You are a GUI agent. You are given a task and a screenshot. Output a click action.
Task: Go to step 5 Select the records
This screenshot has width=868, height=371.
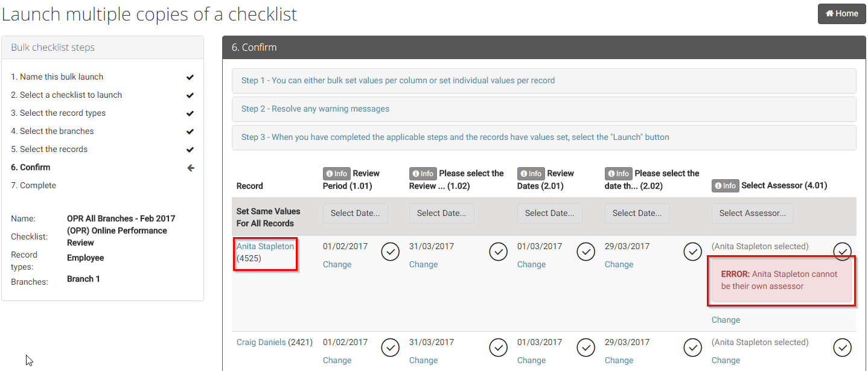click(x=49, y=149)
